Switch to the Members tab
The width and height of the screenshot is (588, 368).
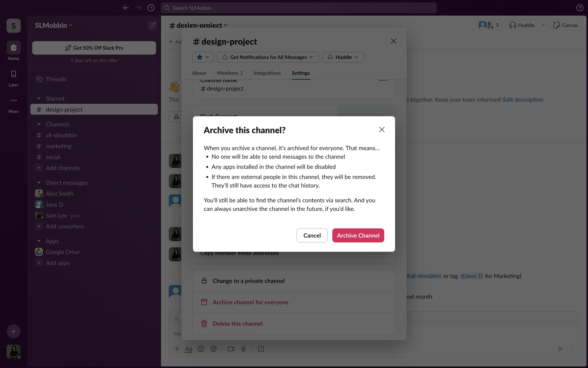230,73
